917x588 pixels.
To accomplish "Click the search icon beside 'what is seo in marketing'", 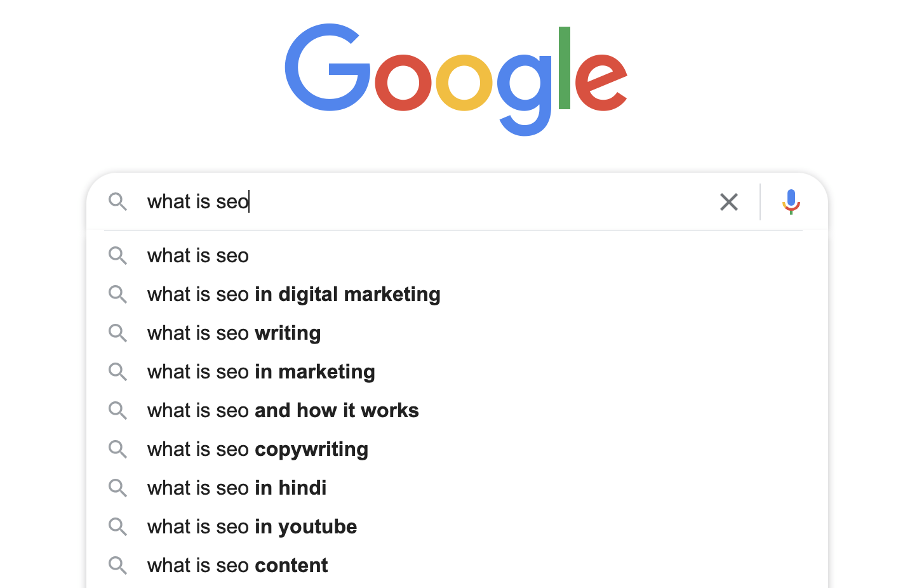I will (117, 371).
